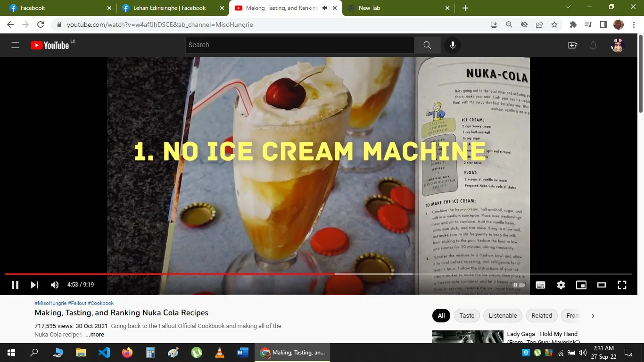Open the #Cookbook hashtag link
Screen dimensions: 644x362
coord(100,303)
